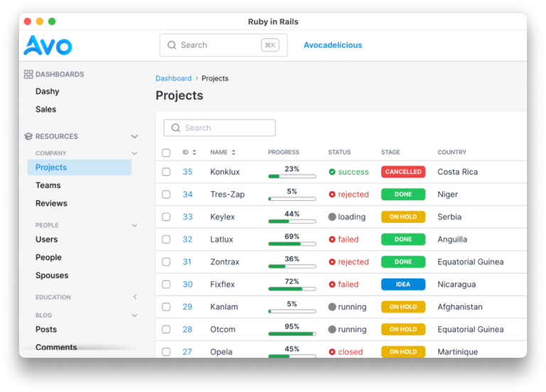
Task: Collapse the Blog group chevron
Action: click(x=135, y=315)
